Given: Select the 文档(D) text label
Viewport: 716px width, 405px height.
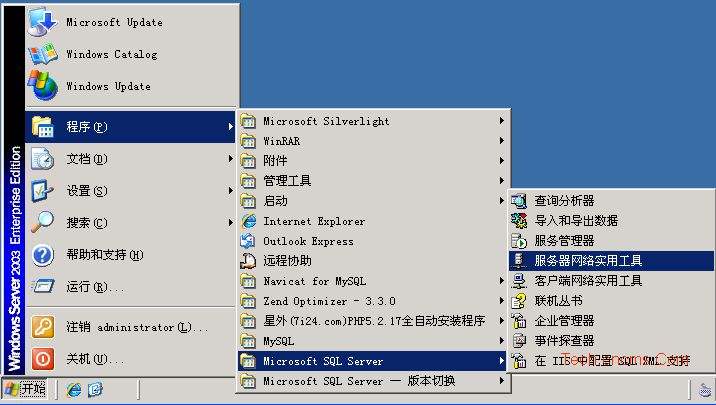Looking at the screenshot, I should point(87,159).
